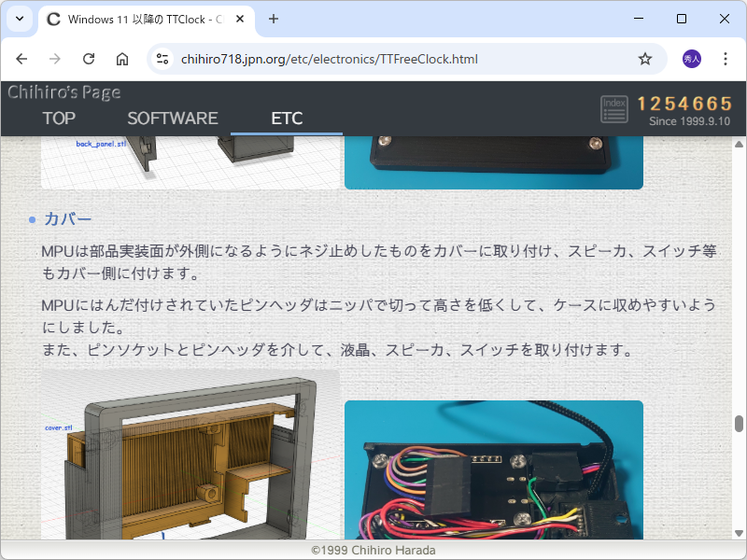Open the tab search dropdown
The image size is (747, 560).
19,19
